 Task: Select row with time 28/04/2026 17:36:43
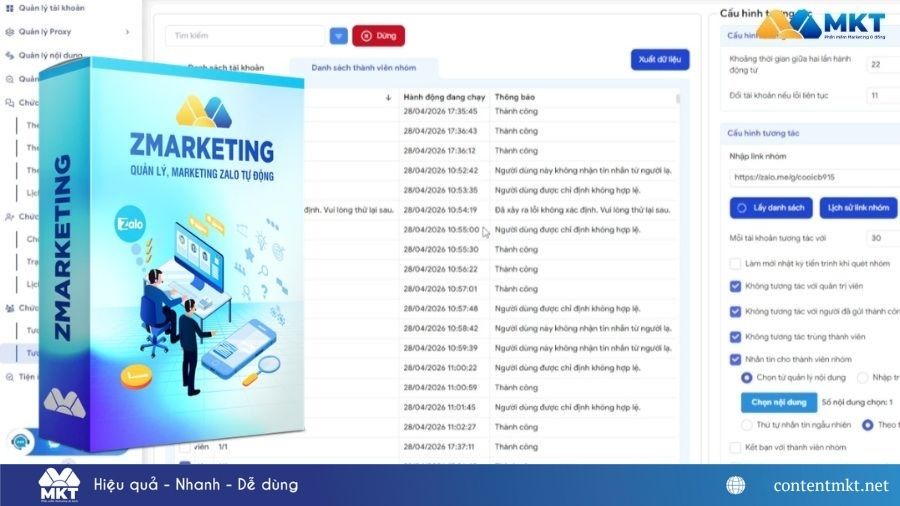pos(440,131)
